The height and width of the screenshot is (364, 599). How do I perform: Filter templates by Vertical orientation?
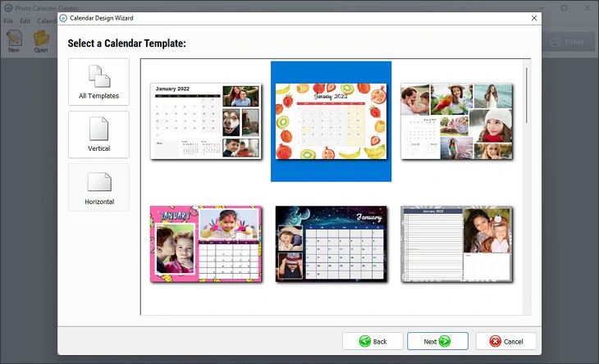pyautogui.click(x=98, y=134)
